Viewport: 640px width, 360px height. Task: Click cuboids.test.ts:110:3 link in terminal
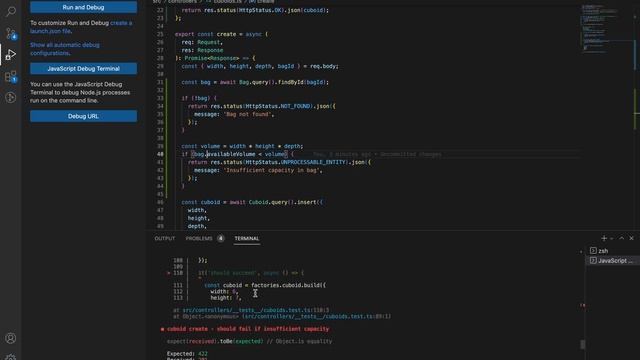coord(256,310)
